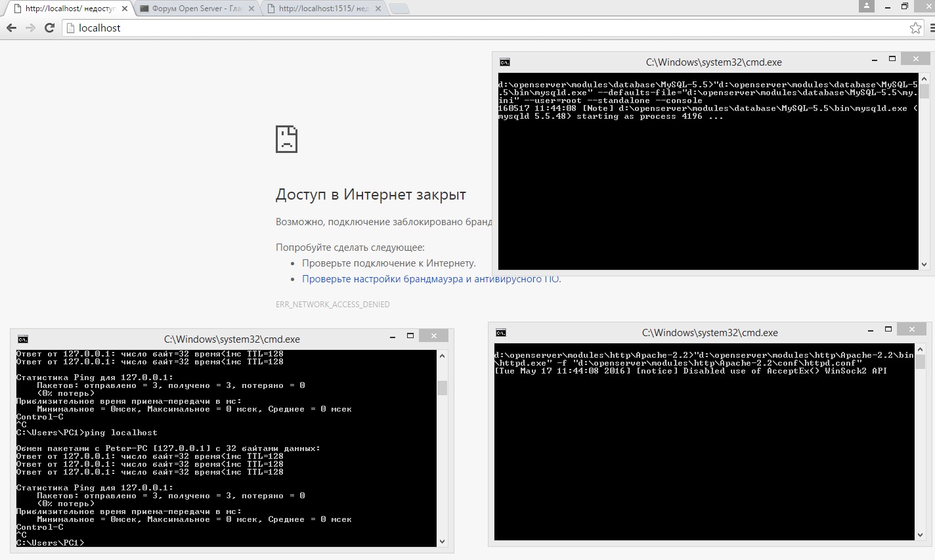Bookmark this page with the star icon
Viewport: 935px width, 560px height.
point(915,28)
